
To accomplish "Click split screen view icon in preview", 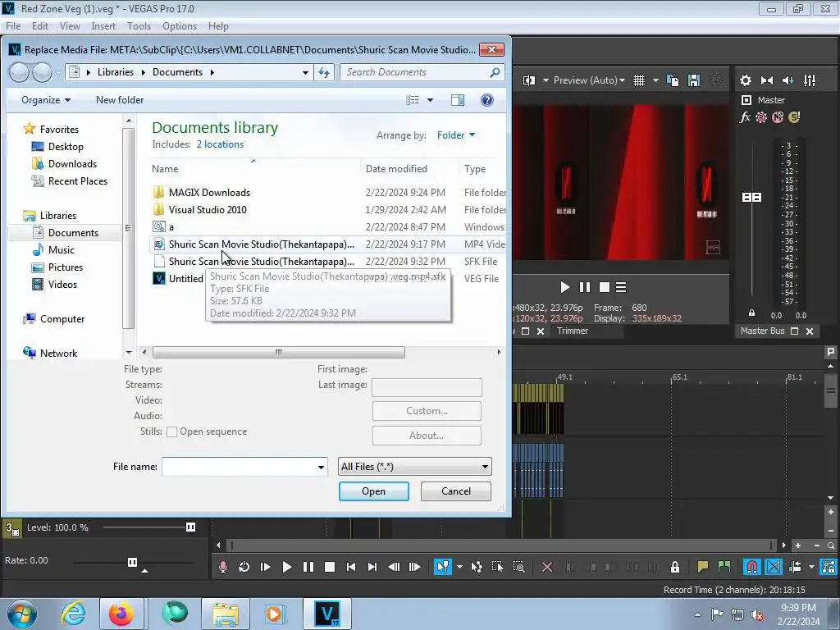I will 529,80.
